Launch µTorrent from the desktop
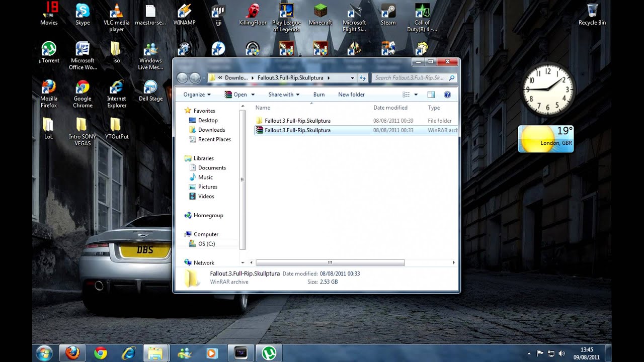644x362 pixels. pos(49,52)
